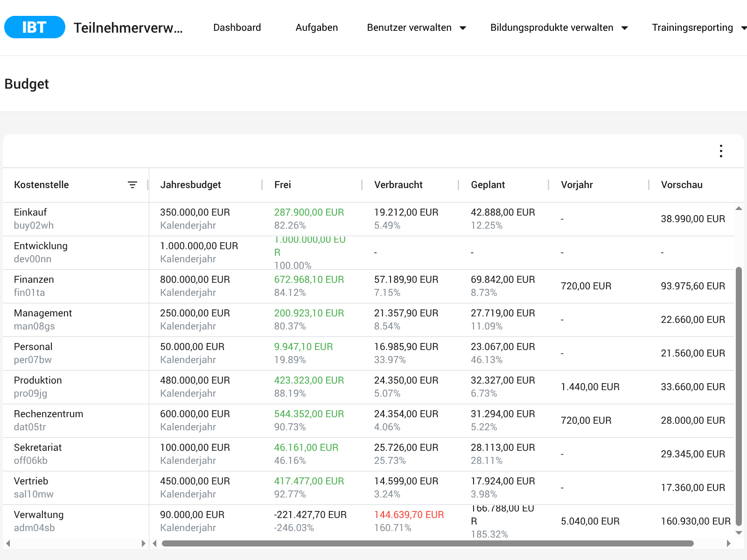Click the vertical scrollbar down arrow
The width and height of the screenshot is (747, 560).
tap(739, 532)
